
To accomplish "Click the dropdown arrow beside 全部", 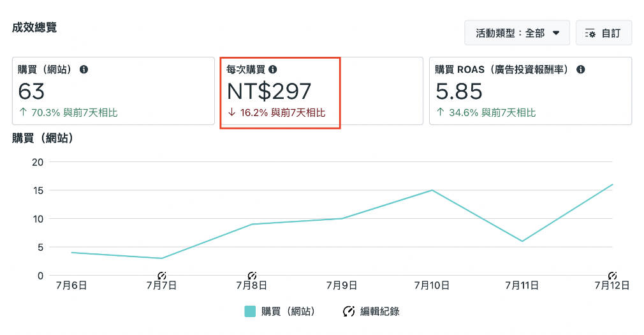I will click(x=556, y=33).
